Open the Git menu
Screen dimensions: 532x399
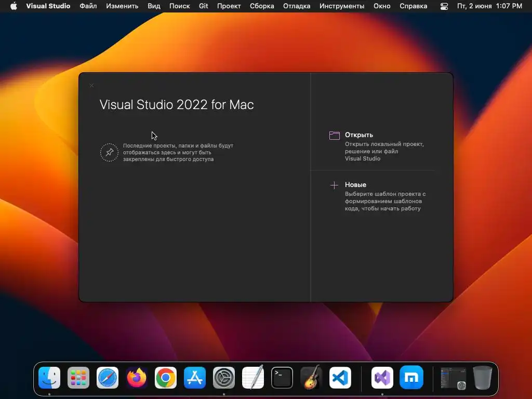click(204, 6)
